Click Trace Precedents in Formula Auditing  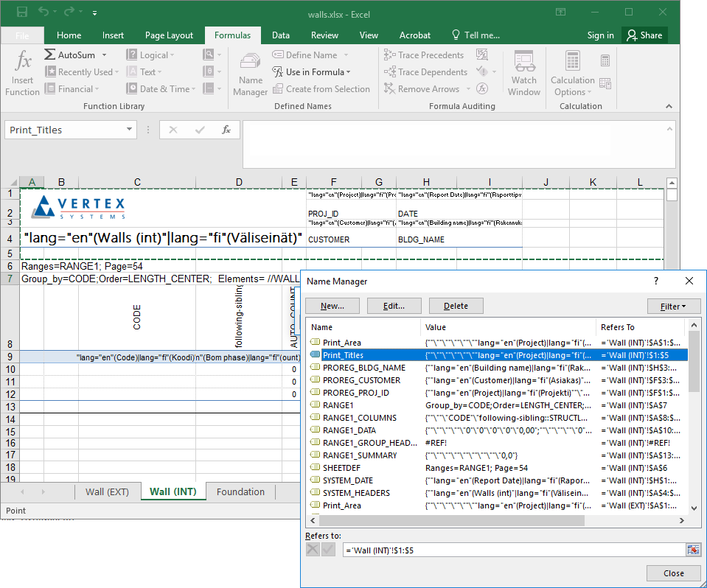click(x=424, y=55)
